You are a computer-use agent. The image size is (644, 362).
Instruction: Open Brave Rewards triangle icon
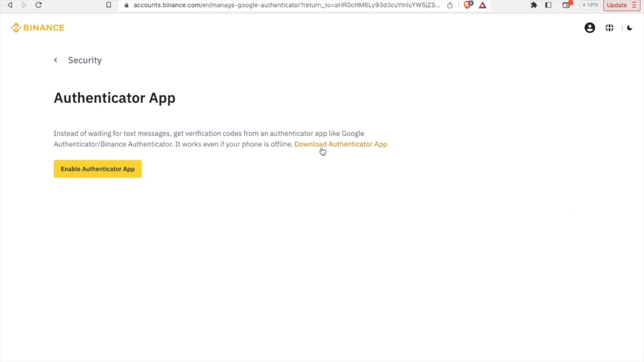(x=482, y=5)
